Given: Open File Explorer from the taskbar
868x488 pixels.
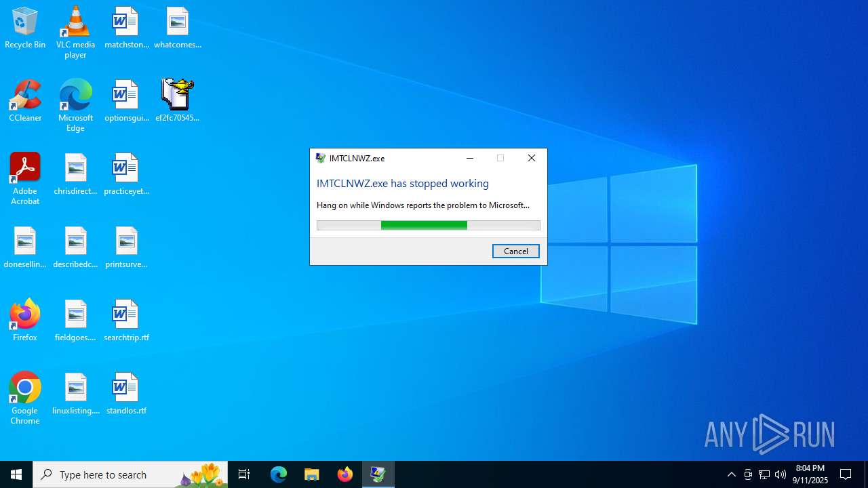Looking at the screenshot, I should tap(312, 474).
